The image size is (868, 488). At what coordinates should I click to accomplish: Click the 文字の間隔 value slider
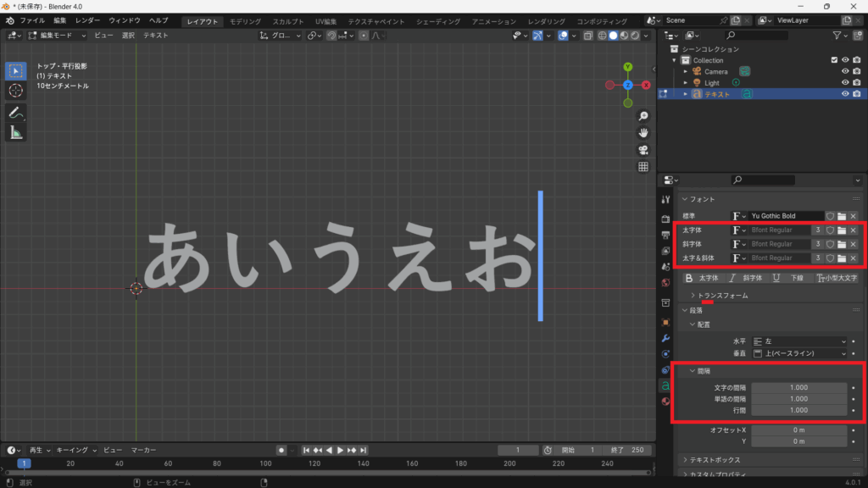[x=798, y=387]
